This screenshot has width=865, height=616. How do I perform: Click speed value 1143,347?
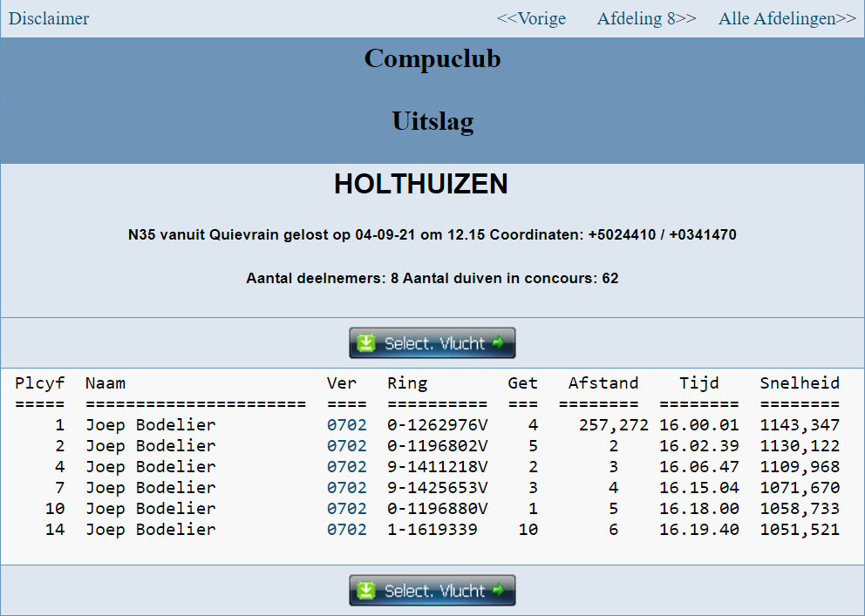[x=800, y=425]
